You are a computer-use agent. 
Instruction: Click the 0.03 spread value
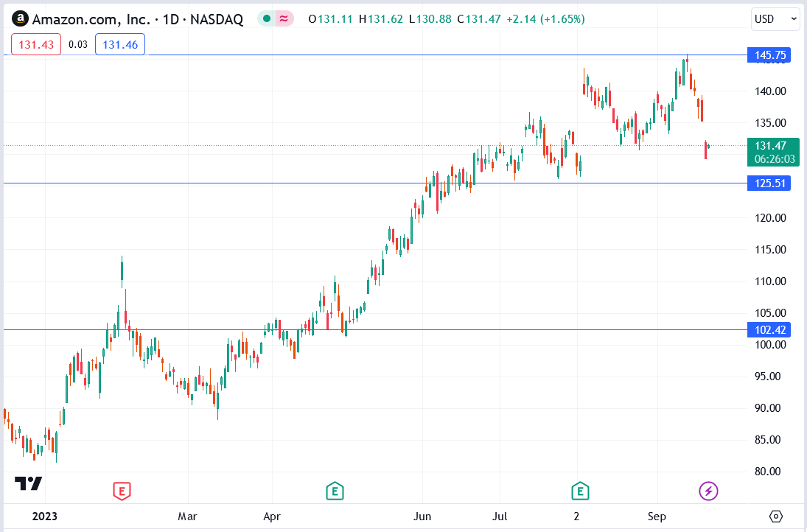pyautogui.click(x=77, y=44)
